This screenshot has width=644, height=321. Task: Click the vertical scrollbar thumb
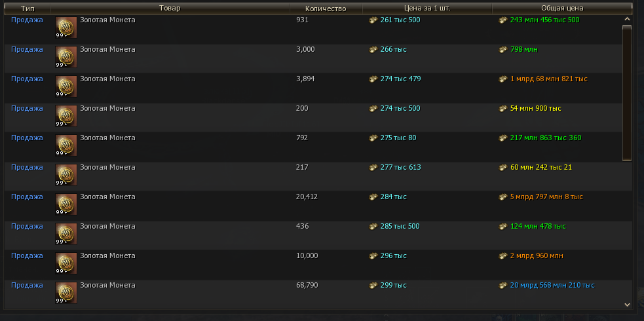tap(627, 92)
